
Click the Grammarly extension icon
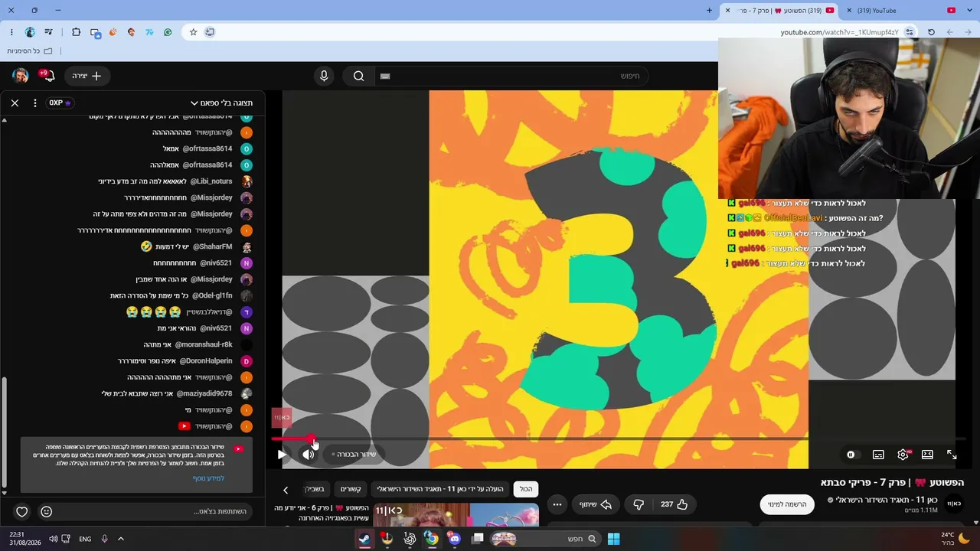point(168,32)
